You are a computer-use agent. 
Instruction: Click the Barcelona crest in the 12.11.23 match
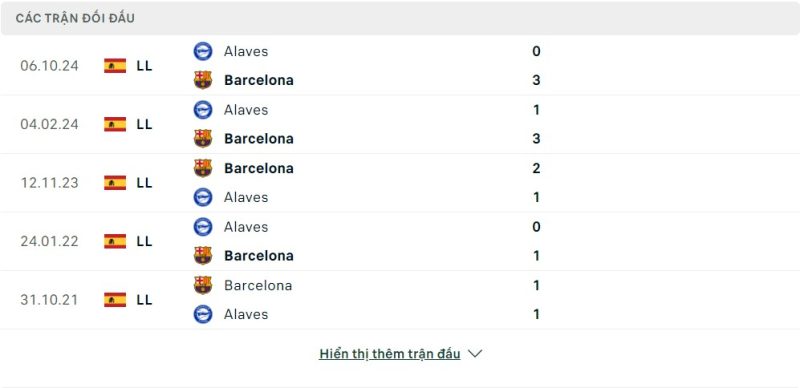tap(203, 168)
